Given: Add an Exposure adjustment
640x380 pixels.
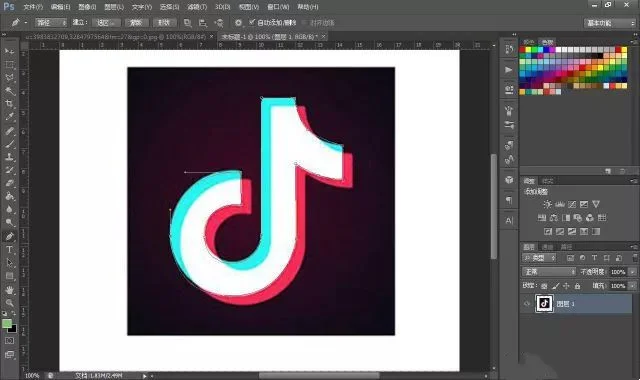Looking at the screenshot, I should (584, 204).
